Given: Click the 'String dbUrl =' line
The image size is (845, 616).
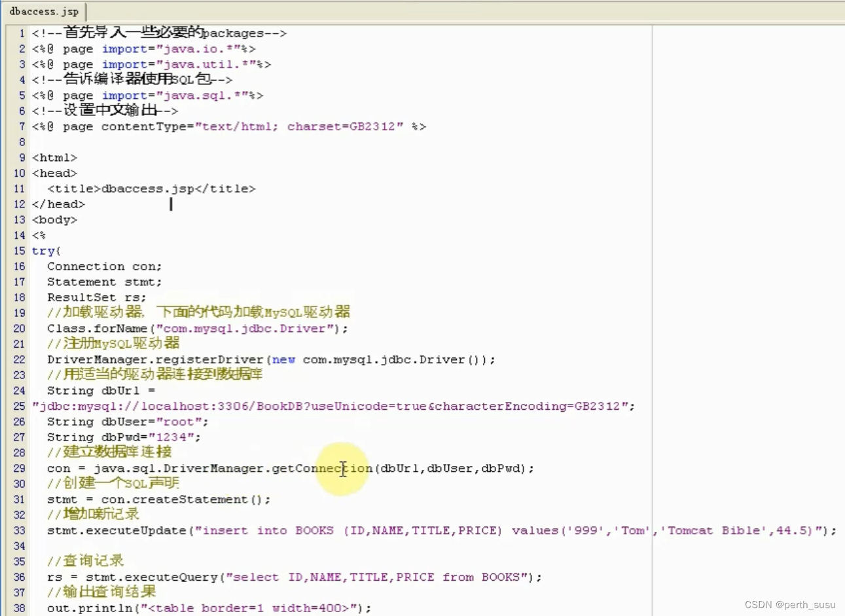Looking at the screenshot, I should point(101,391).
